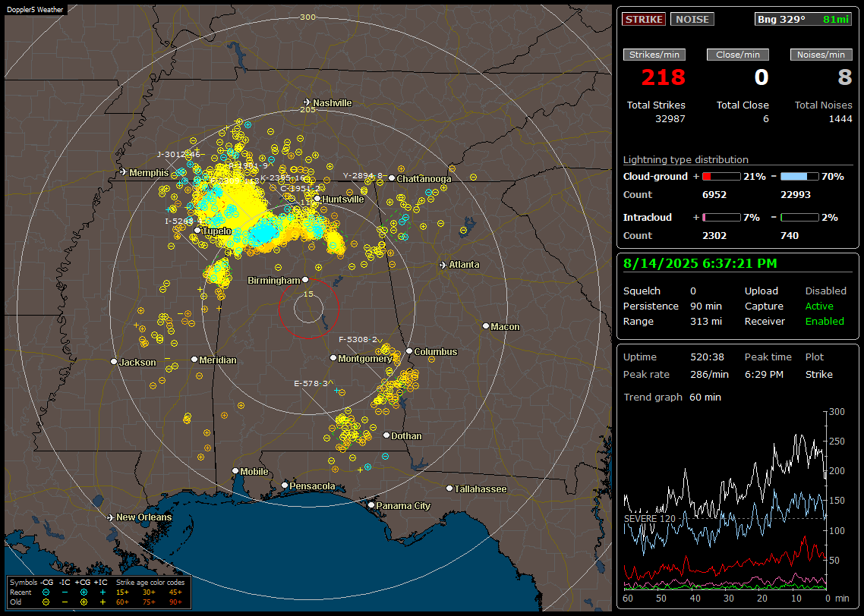Click the Persistence value 90 min
The width and height of the screenshot is (864, 616).
(x=706, y=306)
